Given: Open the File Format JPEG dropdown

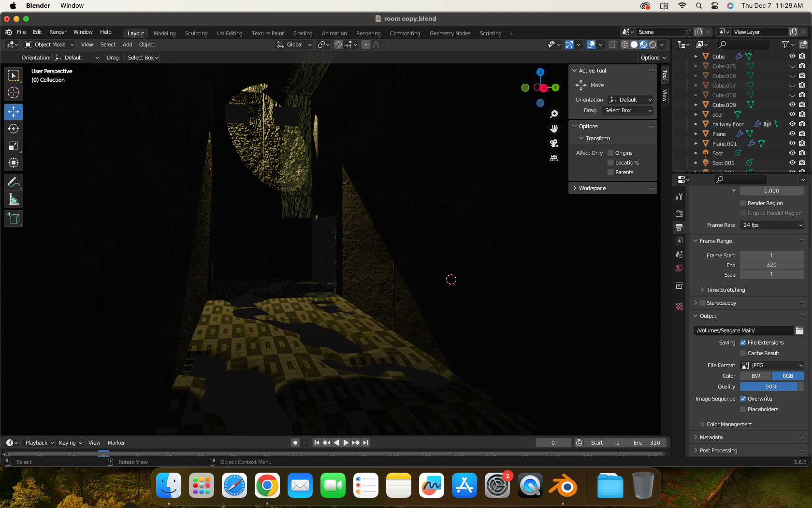Looking at the screenshot, I should pos(772,365).
